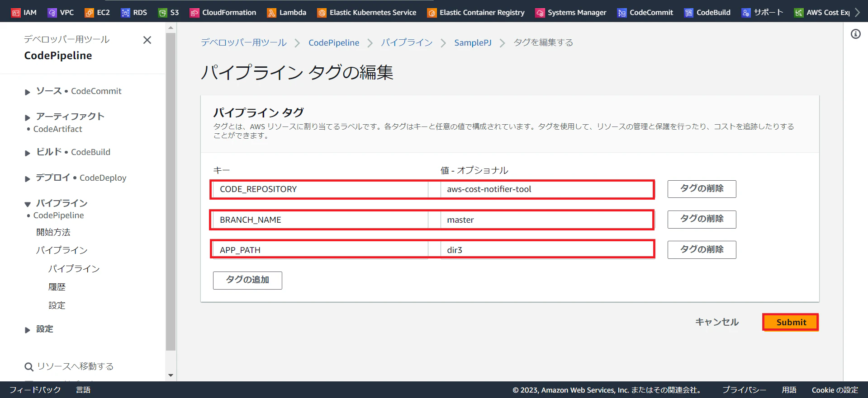Open the サポート shortcut icon
This screenshot has width=868, height=398.
(x=746, y=13)
